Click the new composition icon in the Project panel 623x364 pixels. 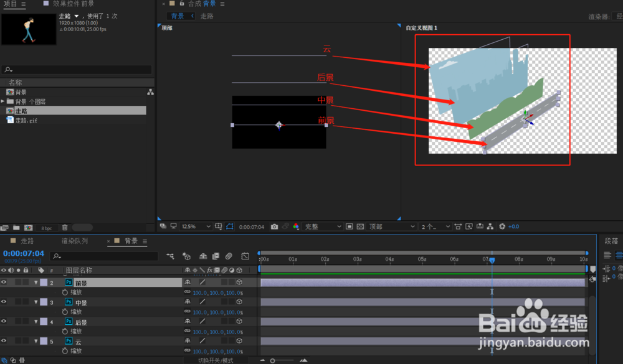click(28, 228)
